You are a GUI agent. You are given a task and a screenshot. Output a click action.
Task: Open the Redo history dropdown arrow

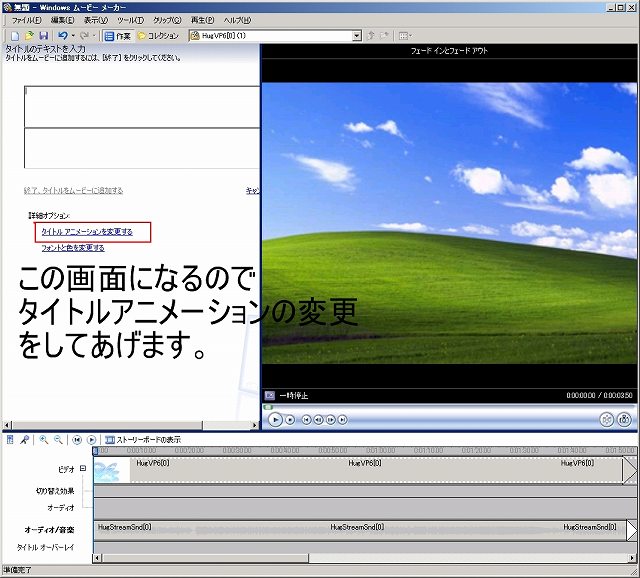pos(94,36)
